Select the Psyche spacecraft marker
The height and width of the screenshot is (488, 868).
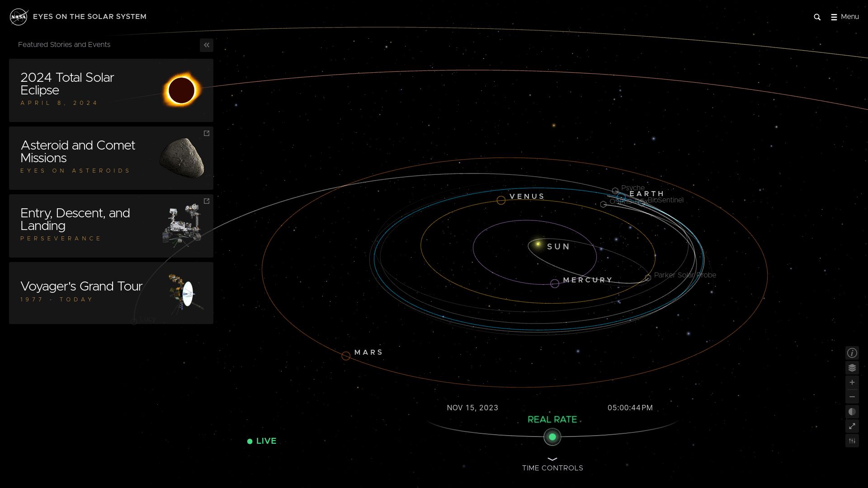[615, 191]
